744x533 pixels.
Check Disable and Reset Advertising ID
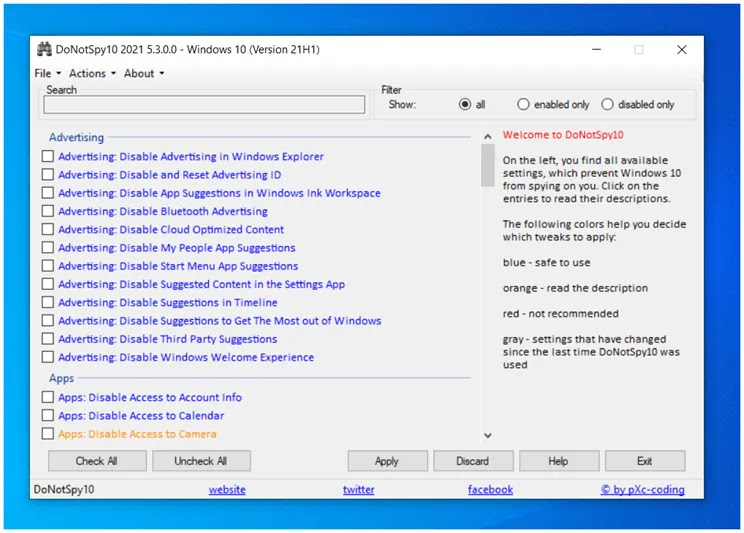pyautogui.click(x=47, y=175)
